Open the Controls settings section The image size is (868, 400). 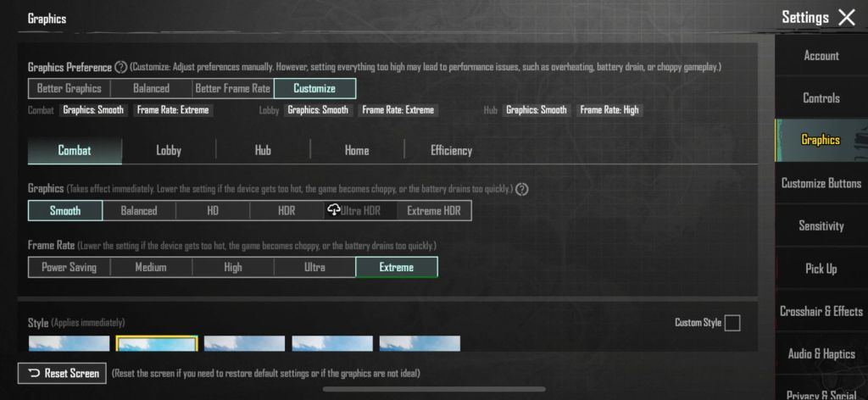(821, 98)
